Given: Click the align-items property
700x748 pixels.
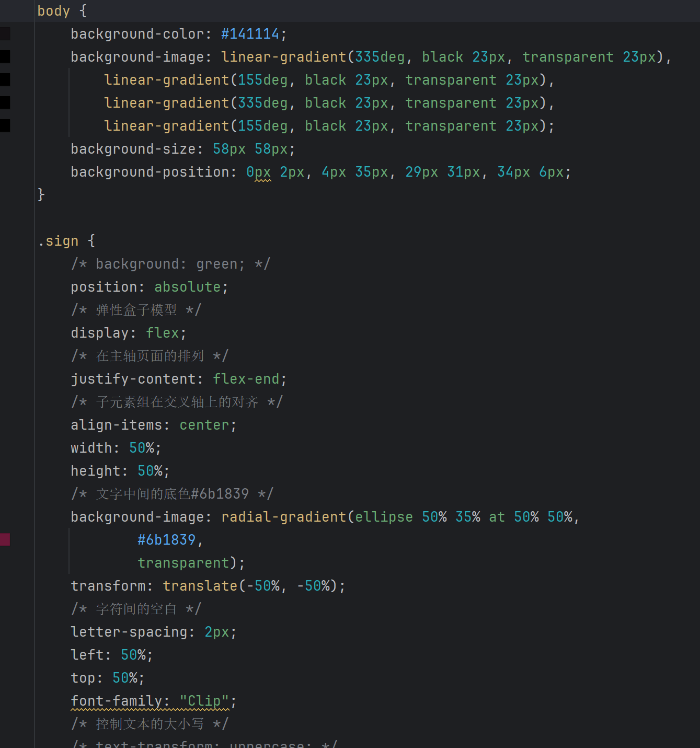Looking at the screenshot, I should (117, 425).
